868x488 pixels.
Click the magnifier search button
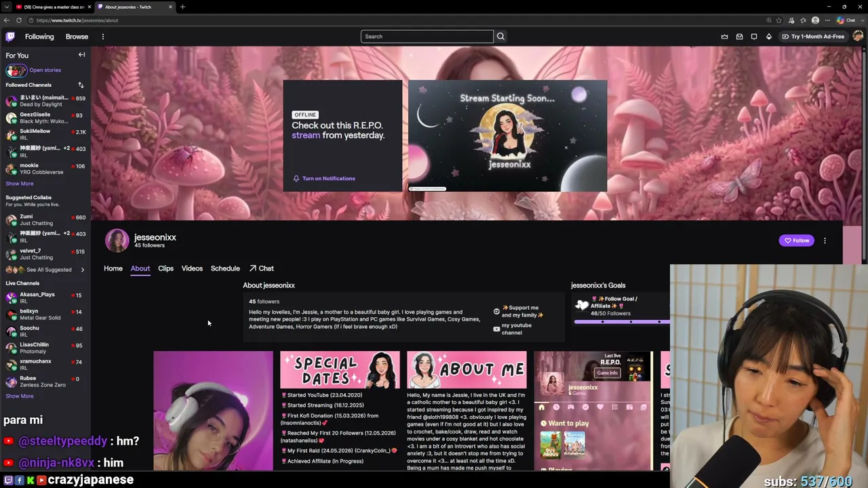[500, 37]
